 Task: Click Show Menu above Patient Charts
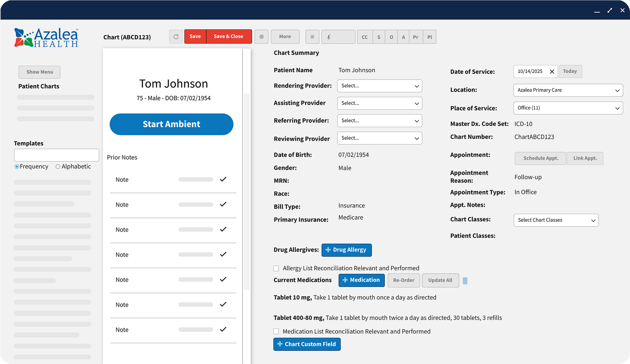(39, 72)
